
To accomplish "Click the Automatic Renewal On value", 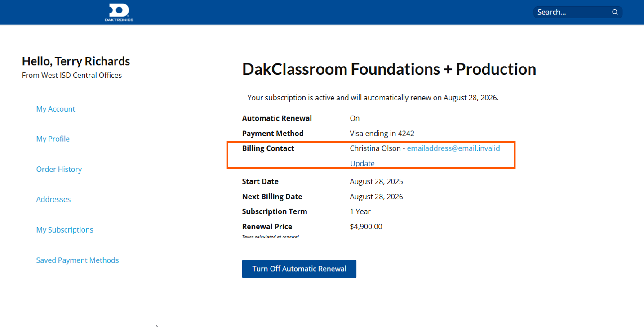I will click(355, 118).
